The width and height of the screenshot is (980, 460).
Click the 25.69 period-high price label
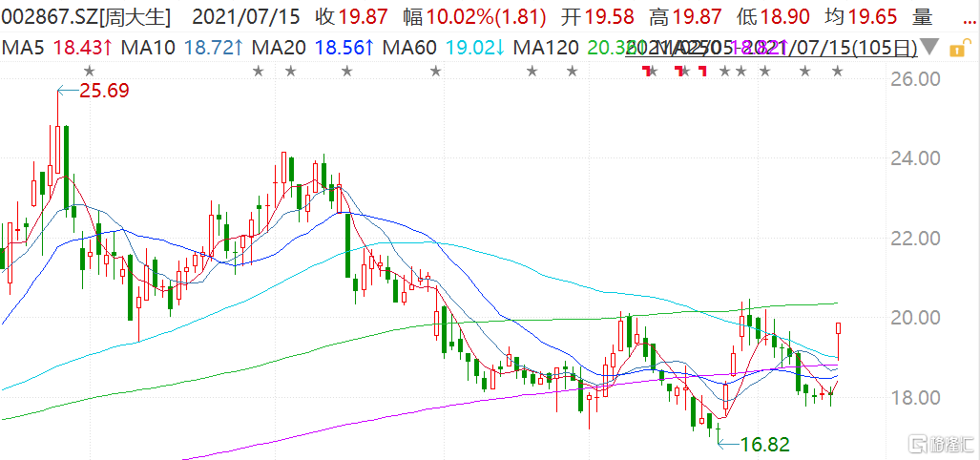click(104, 92)
